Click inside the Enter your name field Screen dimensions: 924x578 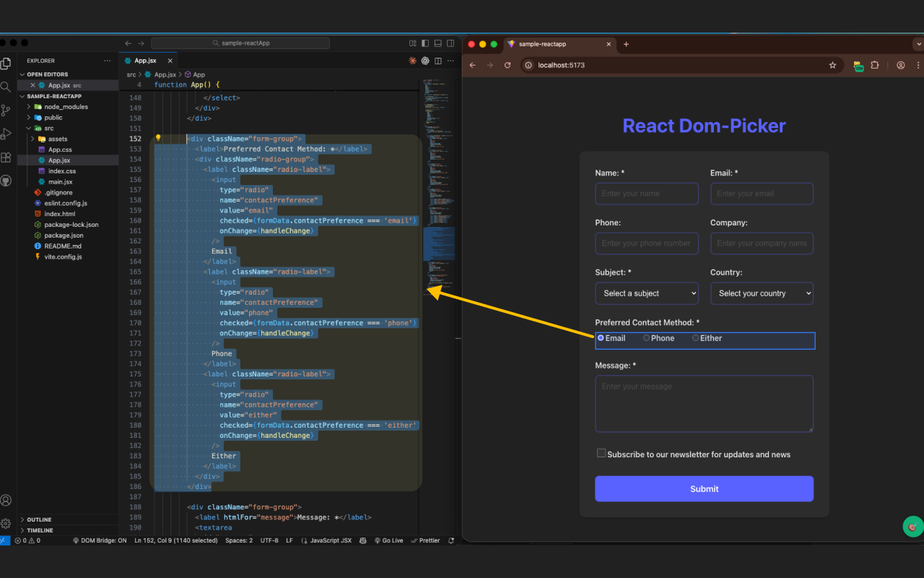tap(646, 193)
